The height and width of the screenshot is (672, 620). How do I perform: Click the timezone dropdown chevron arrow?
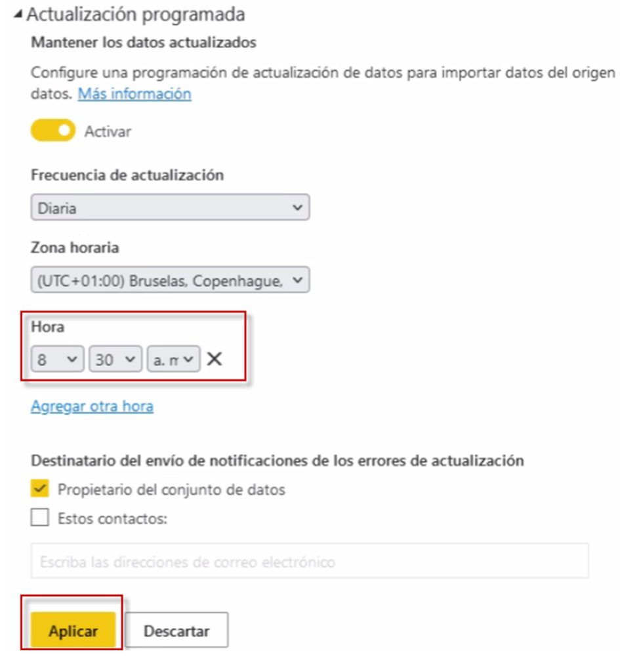click(x=295, y=280)
